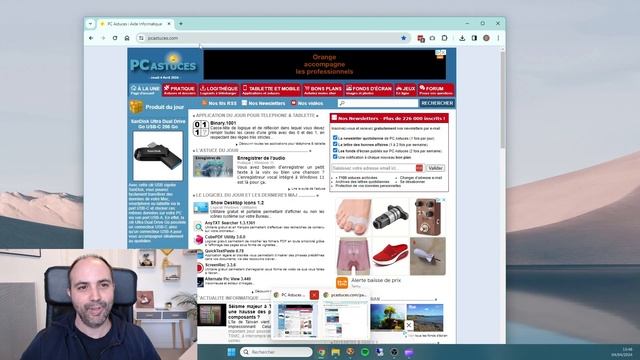This screenshot has height=360, width=640.
Task: Open the red extension icon in toolbar
Action: tap(421, 38)
